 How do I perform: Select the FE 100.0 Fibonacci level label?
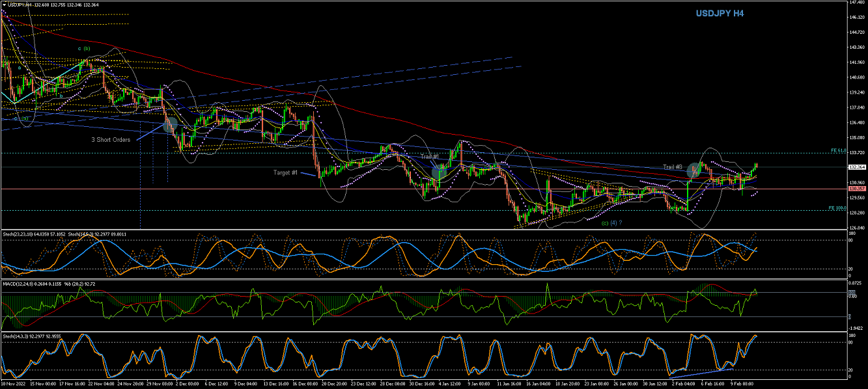(836, 208)
